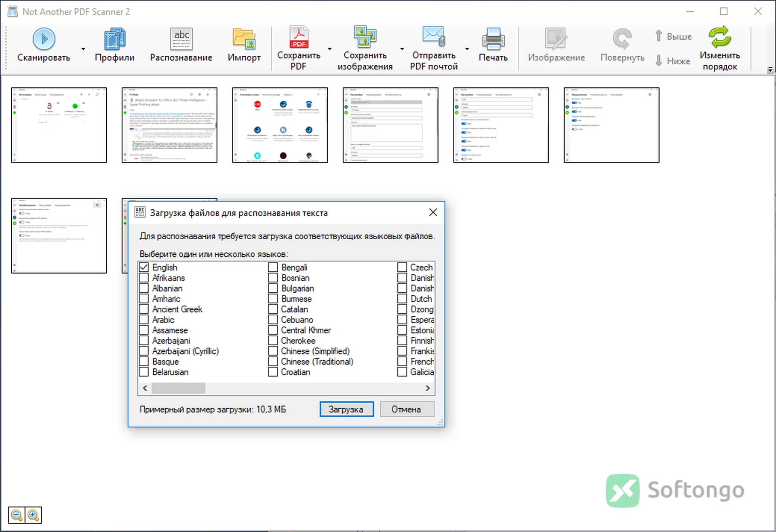Zoom in thumbnails with magnifier plus
Screen dimensions: 776x532
click(33, 515)
